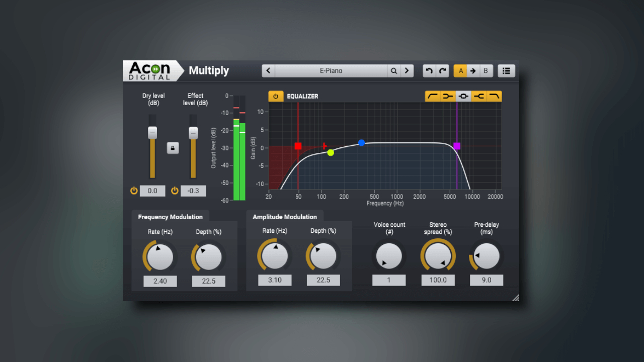Screen dimensions: 644x362
Task: Toggle the dry level power switch
Action: (x=134, y=191)
